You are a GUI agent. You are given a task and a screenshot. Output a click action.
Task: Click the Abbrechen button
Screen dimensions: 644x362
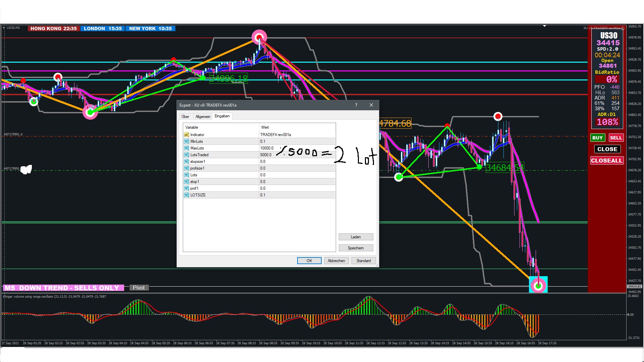point(336,261)
